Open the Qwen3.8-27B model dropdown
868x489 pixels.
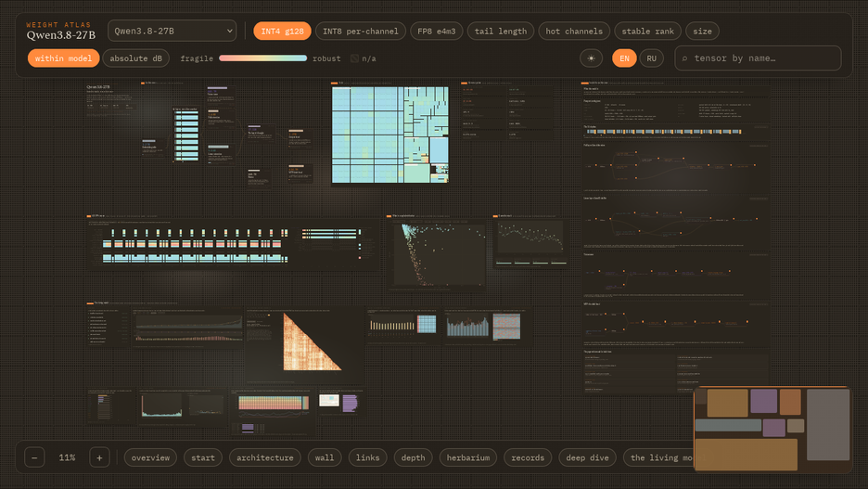click(x=172, y=31)
